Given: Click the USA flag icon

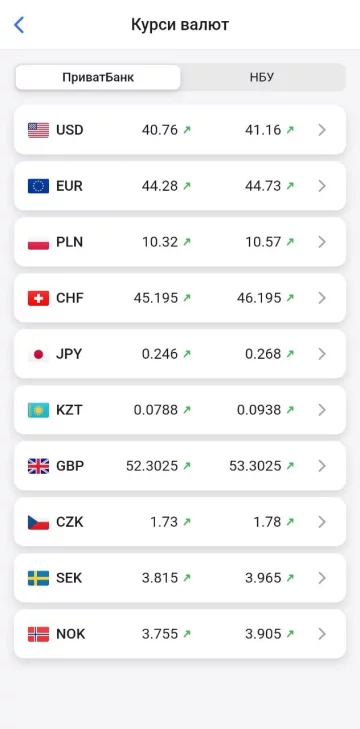Looking at the screenshot, I should pos(38,130).
